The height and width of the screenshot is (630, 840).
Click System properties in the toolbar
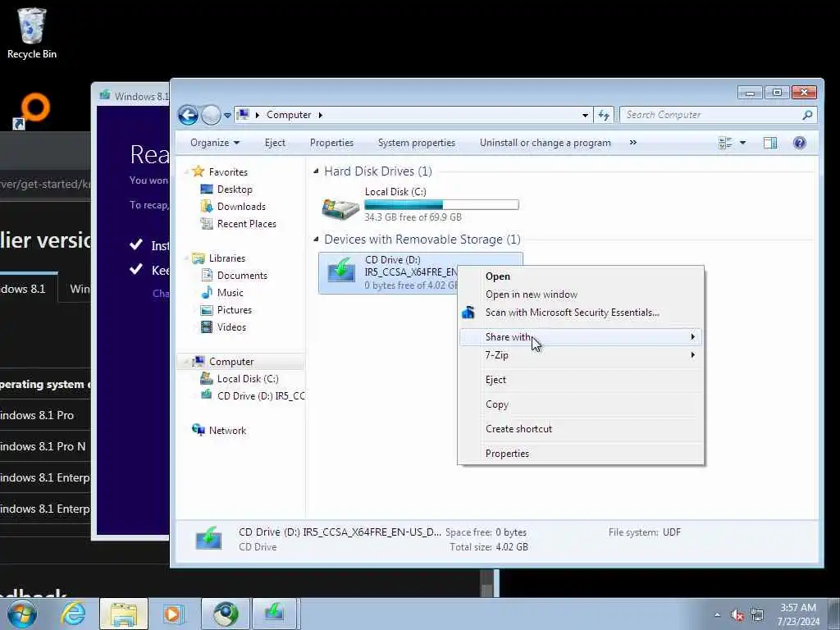point(416,143)
